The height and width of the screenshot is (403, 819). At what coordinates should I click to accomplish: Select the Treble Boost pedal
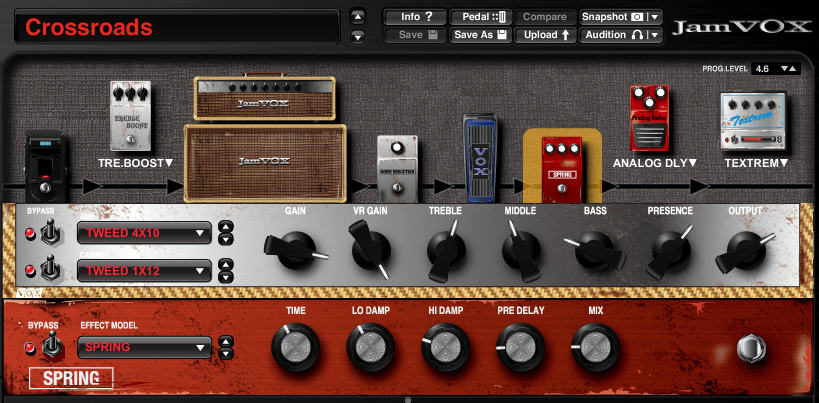coord(131,116)
